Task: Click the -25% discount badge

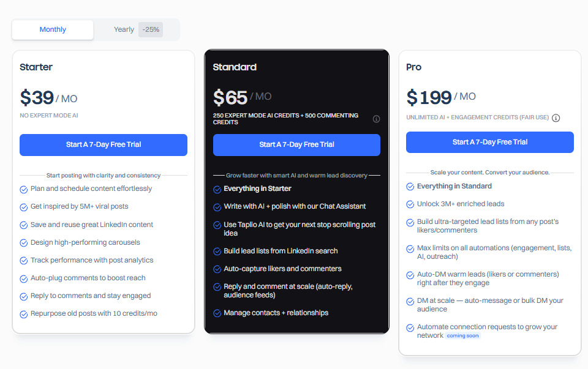Action: click(151, 29)
